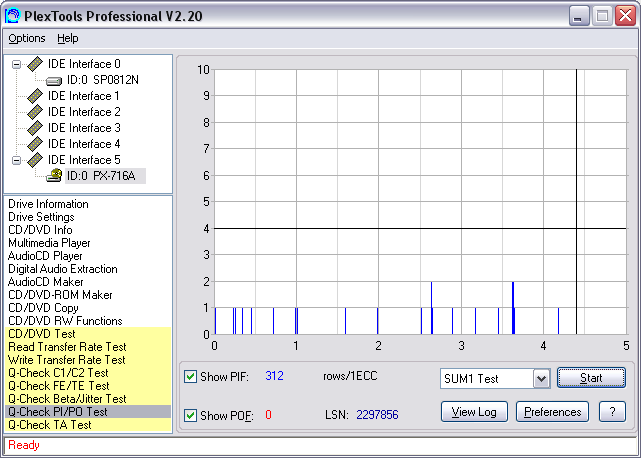Image resolution: width=641 pixels, height=458 pixels.
Task: Open the Preferences dialog
Action: coord(552,412)
